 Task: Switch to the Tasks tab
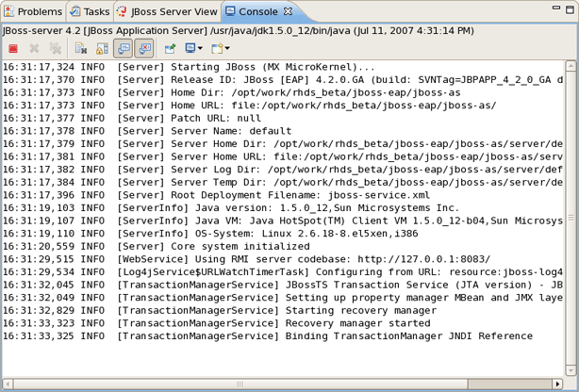coord(90,12)
